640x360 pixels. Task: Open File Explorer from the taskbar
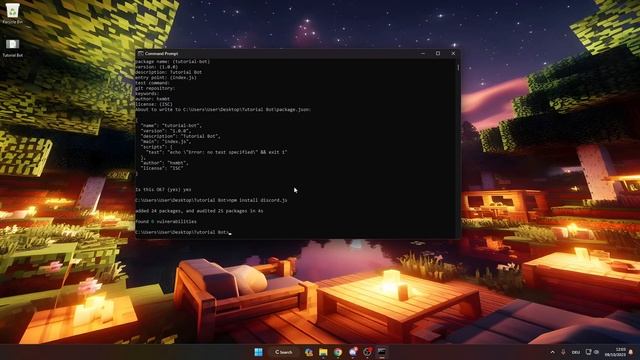(323, 352)
